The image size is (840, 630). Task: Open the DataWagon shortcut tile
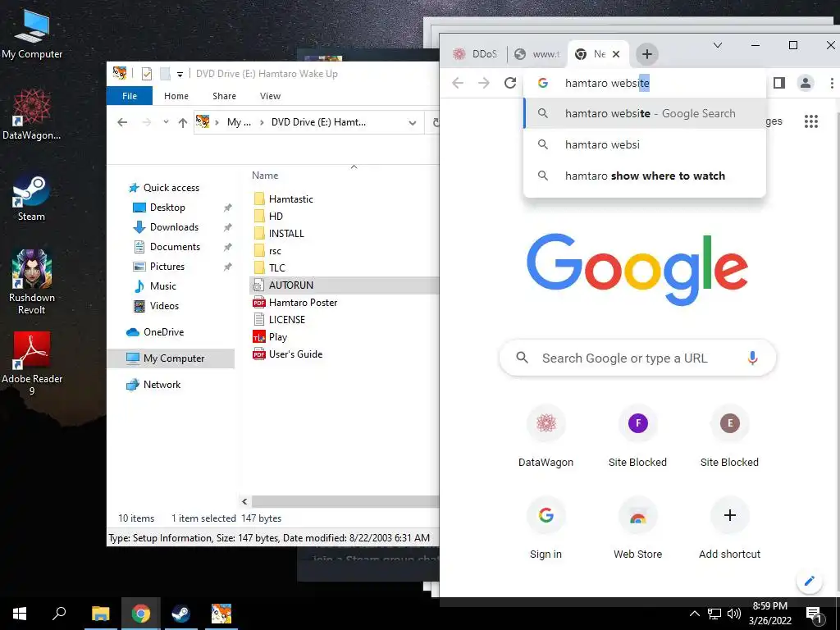click(x=546, y=437)
